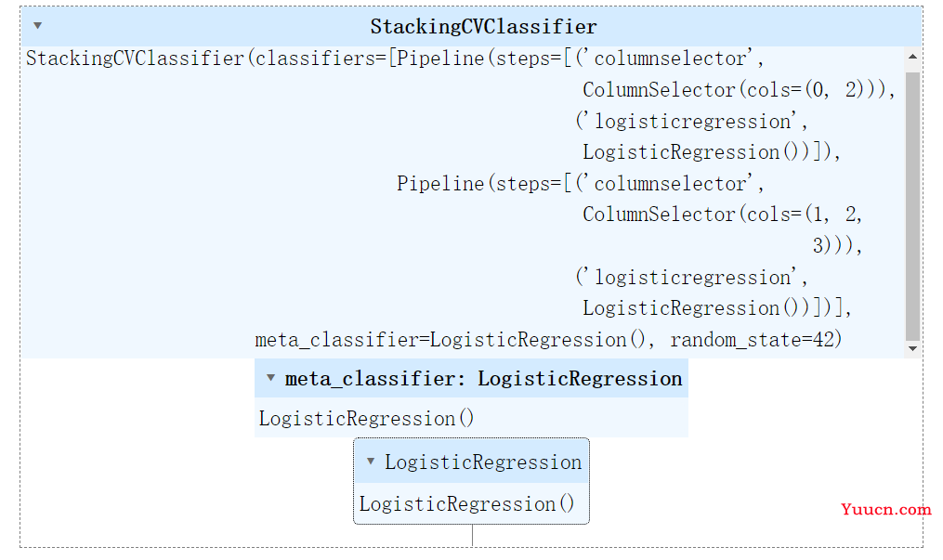Collapse the meta_classifier section triangle
This screenshot has width=943, height=560.
tap(270, 378)
